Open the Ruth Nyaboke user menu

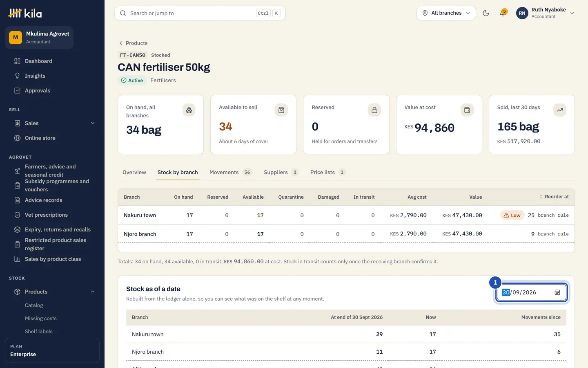(546, 13)
